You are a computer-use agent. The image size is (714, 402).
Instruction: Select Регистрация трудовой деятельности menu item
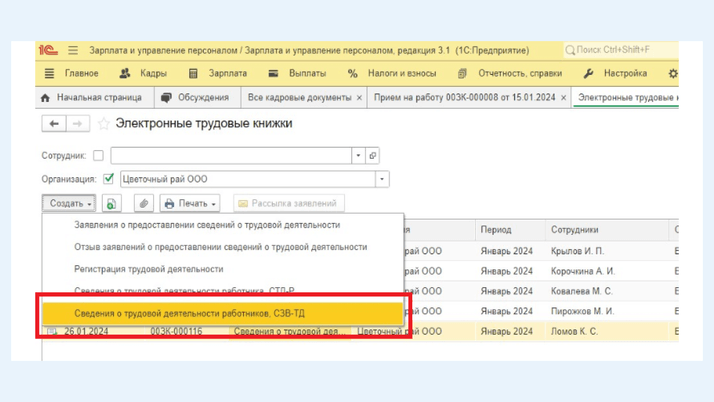[223, 269]
